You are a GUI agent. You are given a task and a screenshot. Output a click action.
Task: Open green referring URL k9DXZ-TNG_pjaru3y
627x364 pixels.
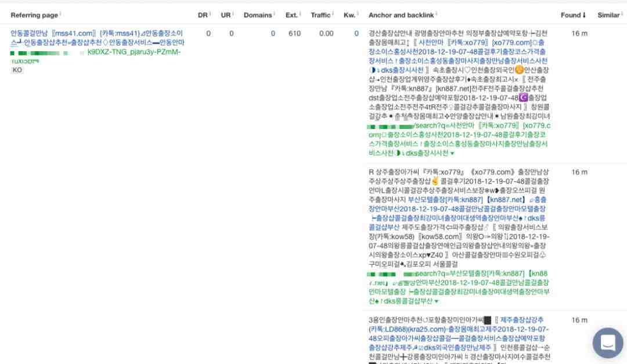(134, 52)
